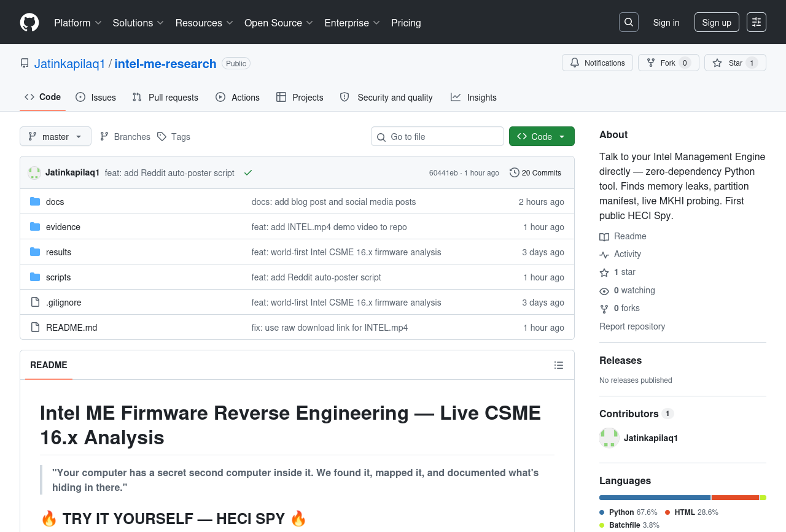
Task: View the commit status check mark
Action: point(248,173)
